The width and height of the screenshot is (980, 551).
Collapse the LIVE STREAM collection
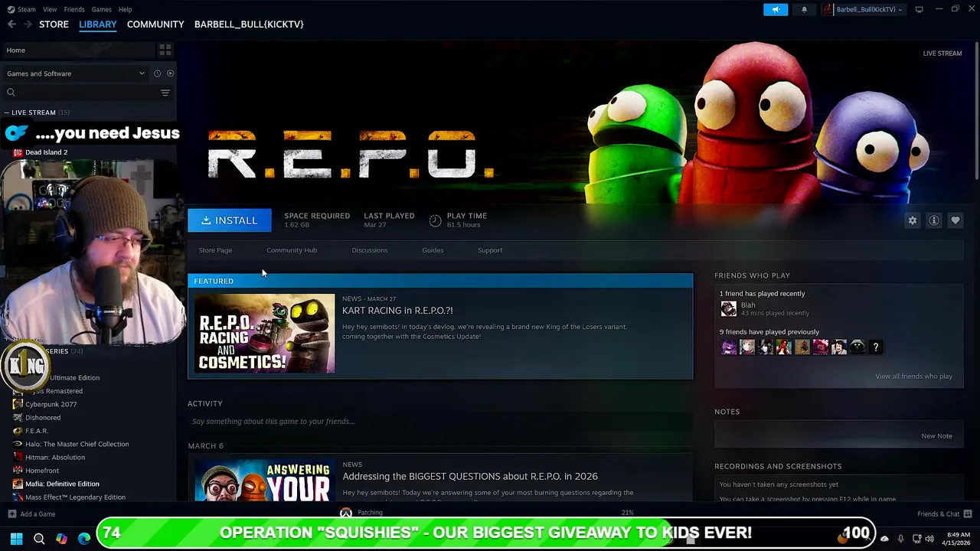pos(7,112)
